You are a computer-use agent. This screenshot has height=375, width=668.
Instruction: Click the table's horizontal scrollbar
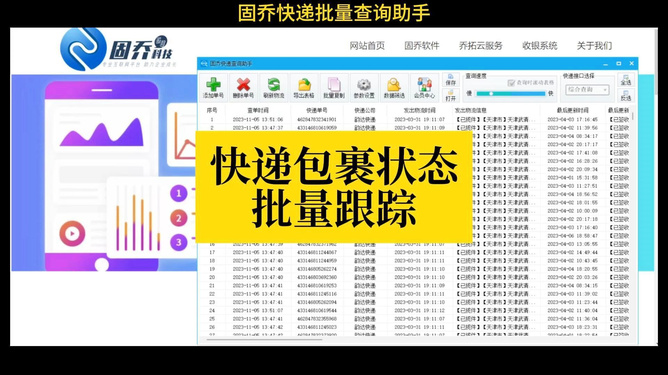[264, 340]
